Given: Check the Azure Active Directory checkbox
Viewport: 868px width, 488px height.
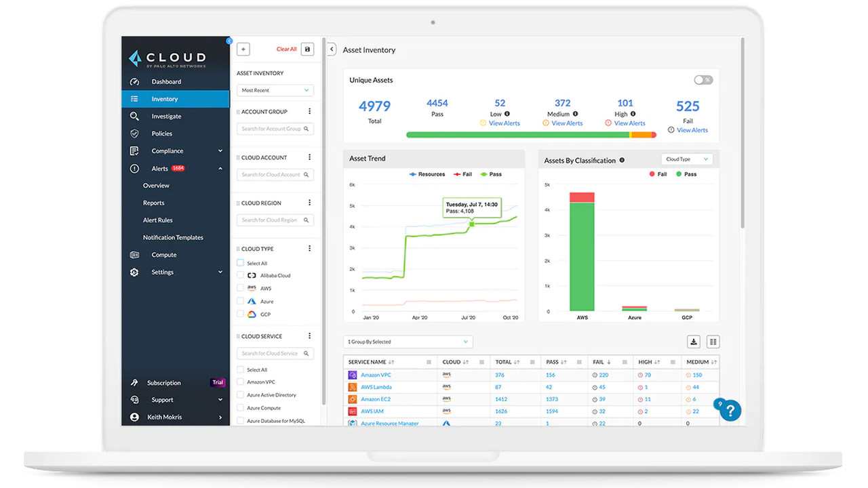Looking at the screenshot, I should (x=240, y=394).
